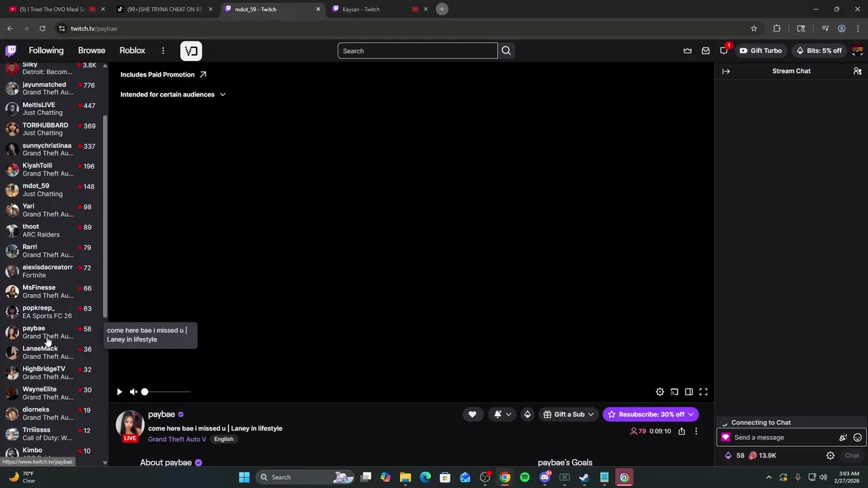868x488 pixels.
Task: Open the Resubscribe 30% off dropdown
Action: pyautogui.click(x=650, y=414)
